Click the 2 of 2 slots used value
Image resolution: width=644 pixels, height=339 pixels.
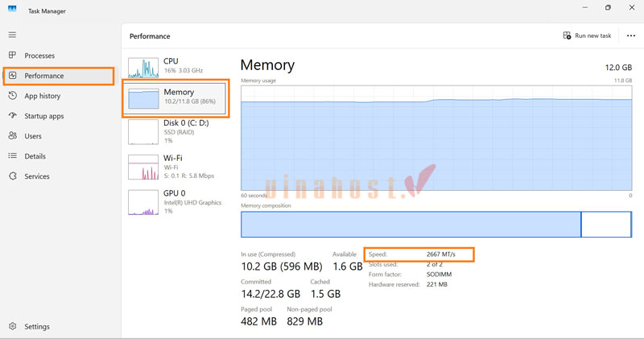tap(435, 264)
